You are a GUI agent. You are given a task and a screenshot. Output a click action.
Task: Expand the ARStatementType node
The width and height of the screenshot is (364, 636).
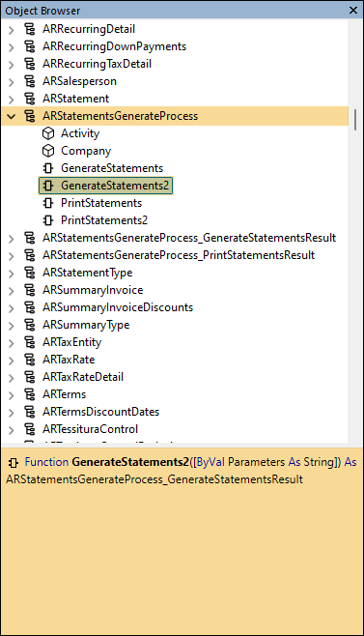pyautogui.click(x=12, y=273)
